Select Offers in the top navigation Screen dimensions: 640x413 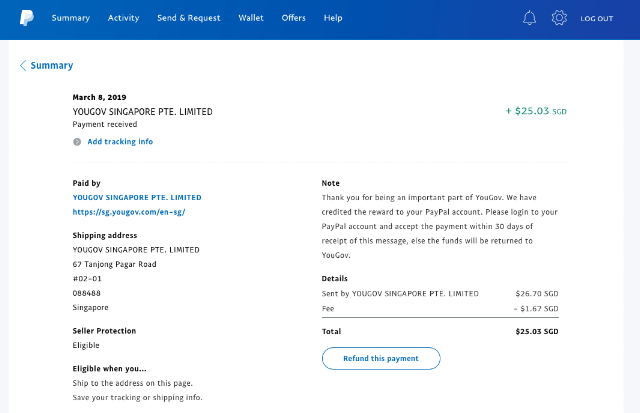coord(293,18)
